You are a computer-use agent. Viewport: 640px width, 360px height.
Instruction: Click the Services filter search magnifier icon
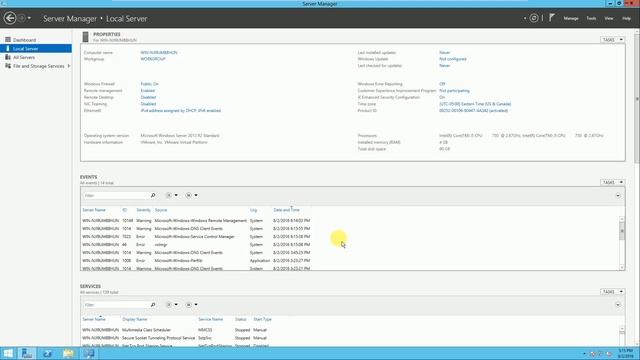tap(153, 305)
